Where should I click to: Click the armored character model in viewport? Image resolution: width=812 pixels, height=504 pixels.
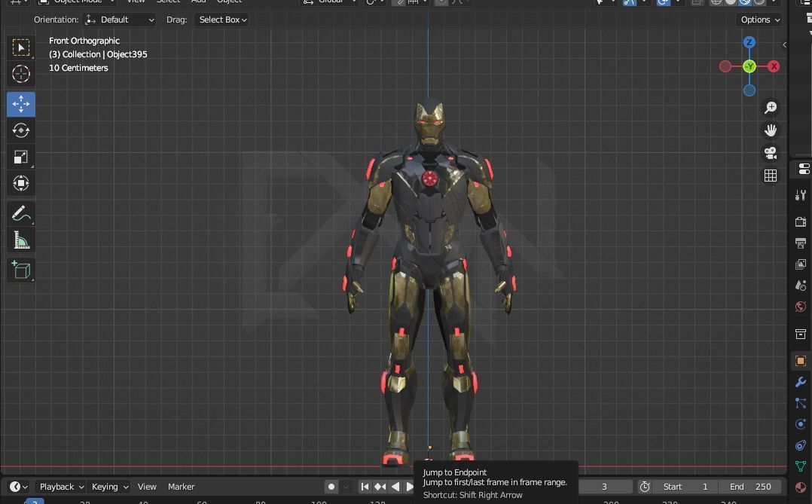pos(429,283)
